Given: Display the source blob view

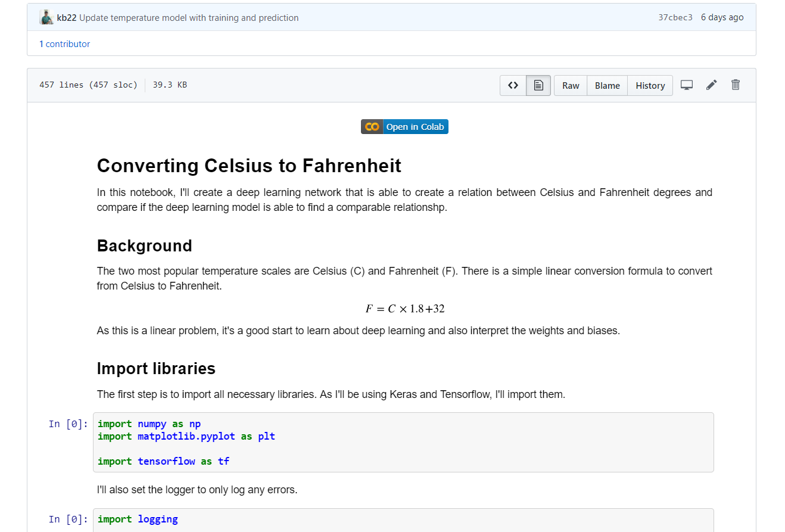Looking at the screenshot, I should 513,85.
